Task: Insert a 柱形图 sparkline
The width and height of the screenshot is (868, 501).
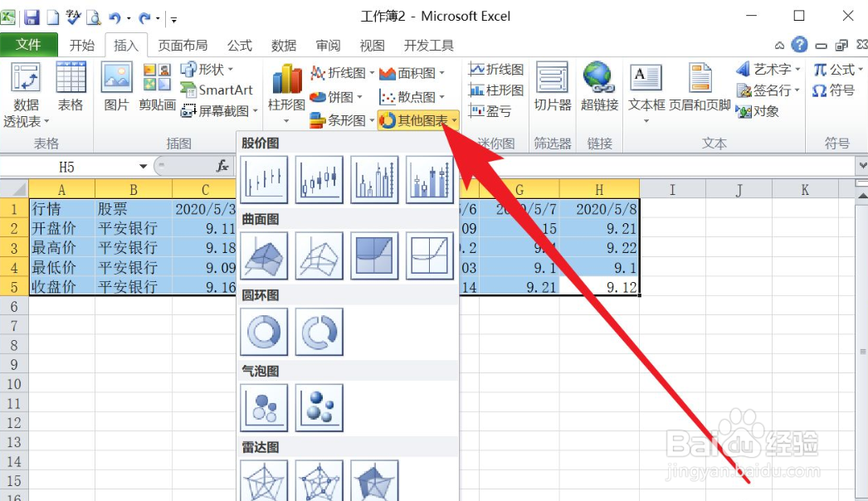Action: (x=496, y=90)
